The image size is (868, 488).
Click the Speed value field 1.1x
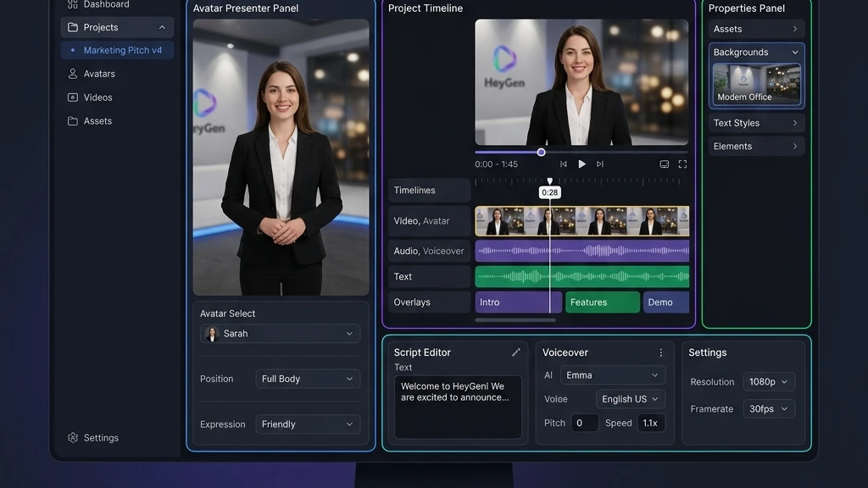tap(651, 423)
